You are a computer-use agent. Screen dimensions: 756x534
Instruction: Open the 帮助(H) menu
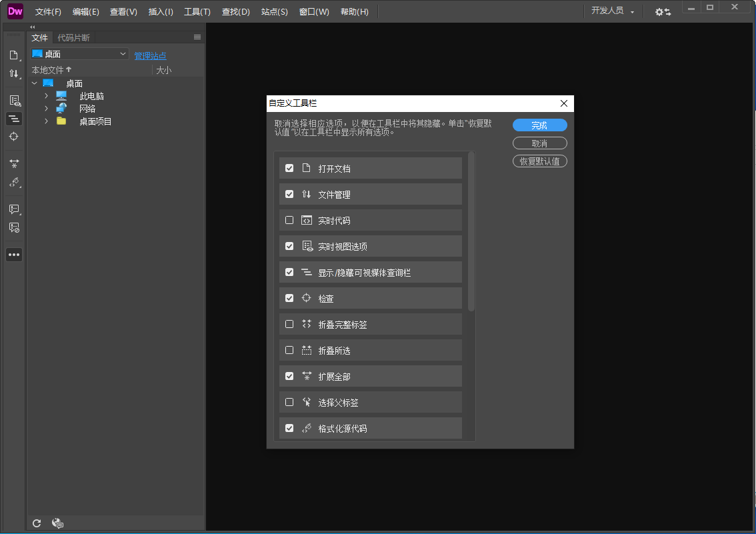tap(355, 11)
